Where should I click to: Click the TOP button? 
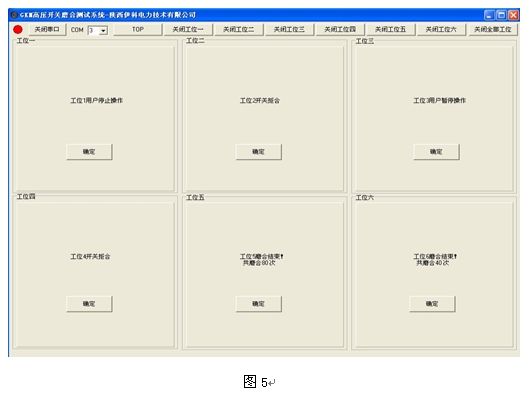coord(138,29)
